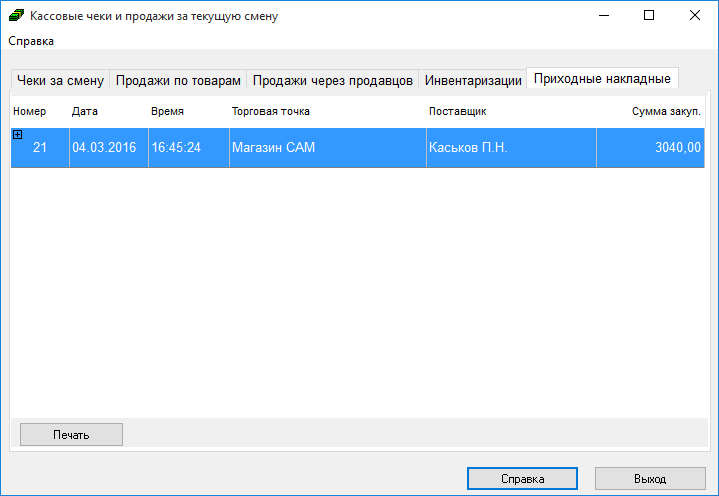Switch to Чеки за смену tab

click(x=60, y=80)
